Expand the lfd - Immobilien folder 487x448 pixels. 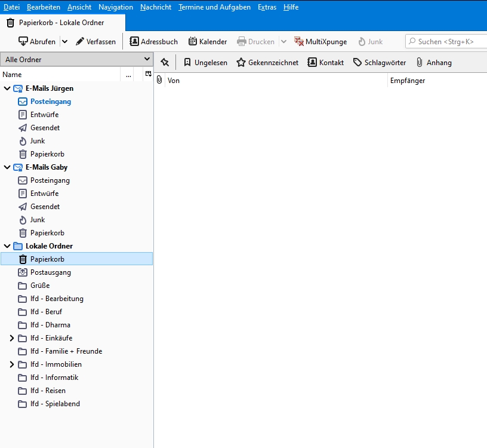(12, 364)
